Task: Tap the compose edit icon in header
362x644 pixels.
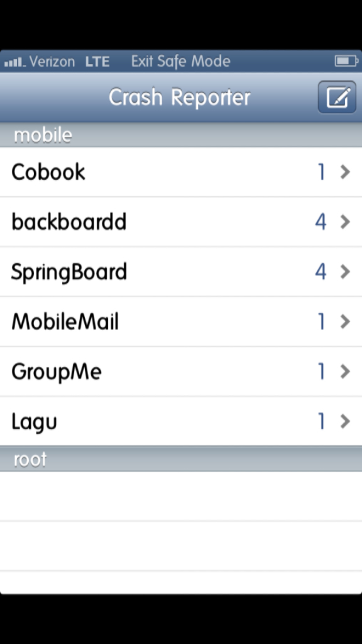Action: [337, 97]
